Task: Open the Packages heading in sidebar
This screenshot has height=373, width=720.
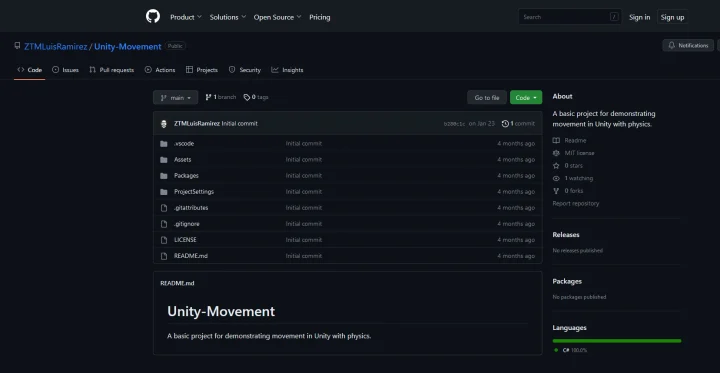Action: point(567,281)
